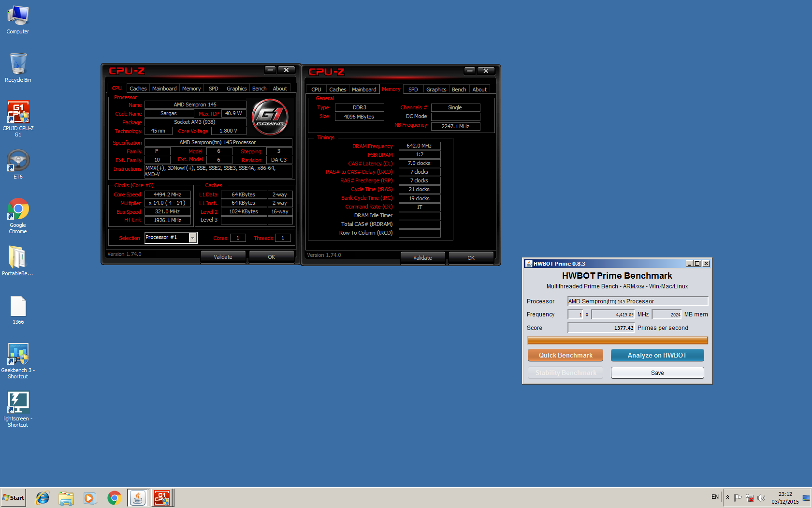
Task: Click Validate in left CPU-Z window
Action: (223, 257)
